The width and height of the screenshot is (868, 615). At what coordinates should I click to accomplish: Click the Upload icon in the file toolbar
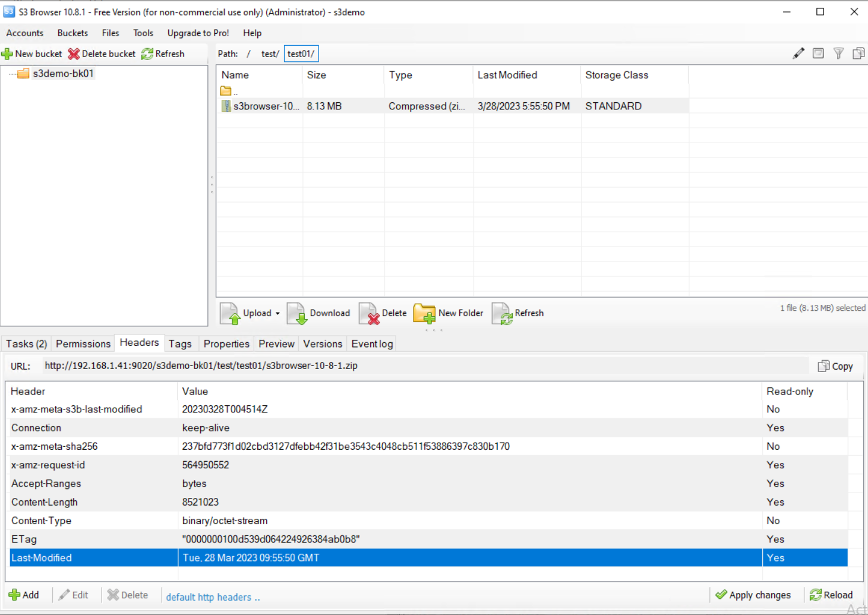pyautogui.click(x=231, y=313)
